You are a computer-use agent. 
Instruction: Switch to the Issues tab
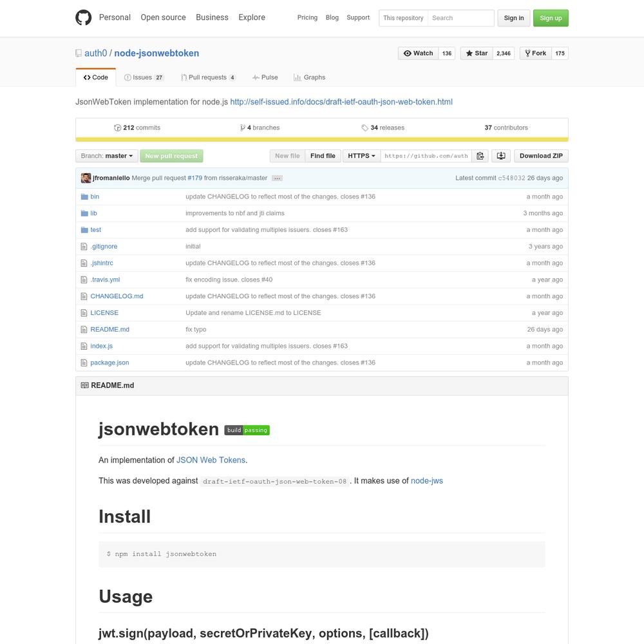[x=144, y=77]
